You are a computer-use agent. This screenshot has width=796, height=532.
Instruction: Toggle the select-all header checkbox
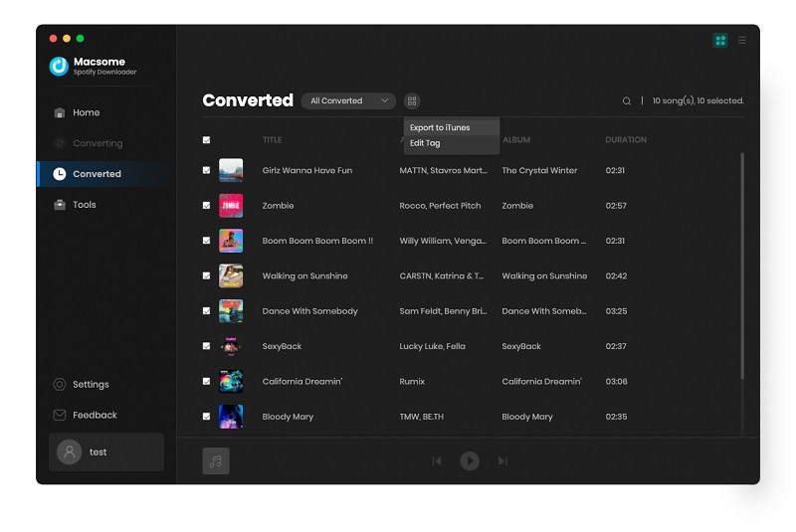[x=207, y=140]
